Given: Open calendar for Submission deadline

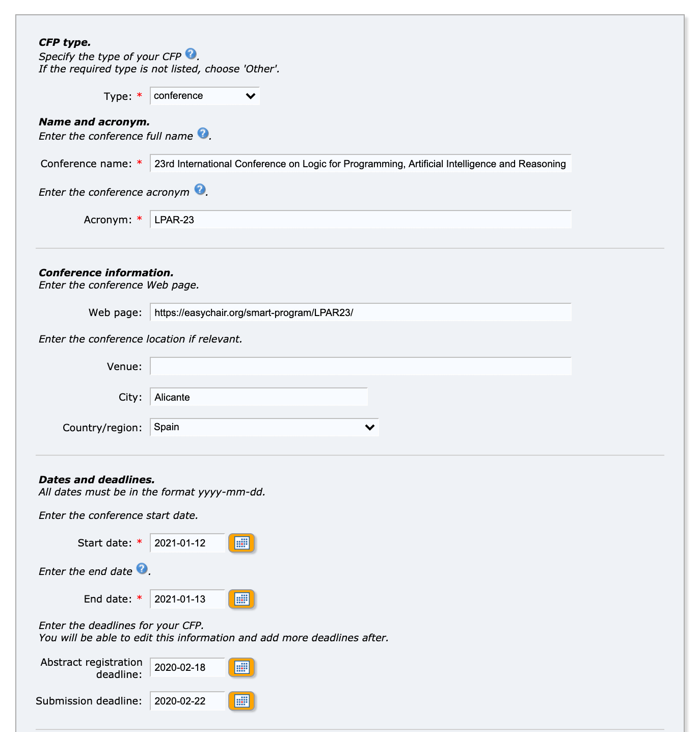Looking at the screenshot, I should tap(241, 701).
